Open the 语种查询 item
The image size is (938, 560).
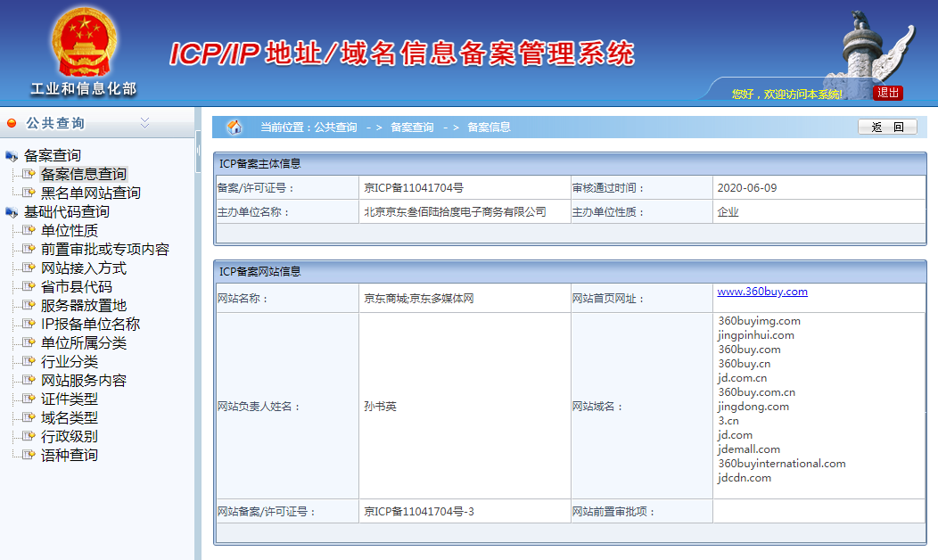point(69,455)
